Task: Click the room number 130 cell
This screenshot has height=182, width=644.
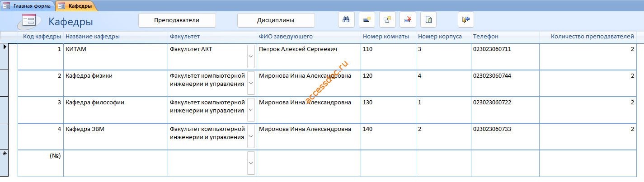Action: coord(388,110)
